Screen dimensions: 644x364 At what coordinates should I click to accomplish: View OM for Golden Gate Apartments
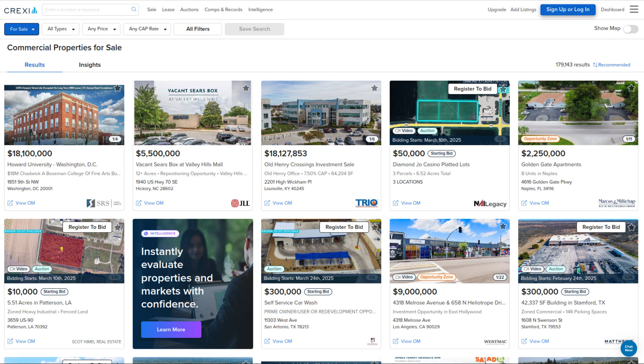point(535,203)
